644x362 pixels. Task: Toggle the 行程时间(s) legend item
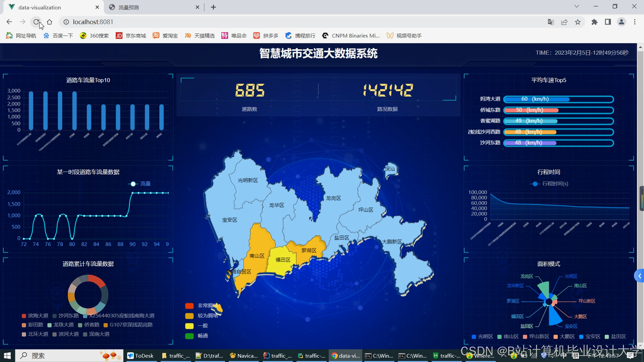(549, 184)
